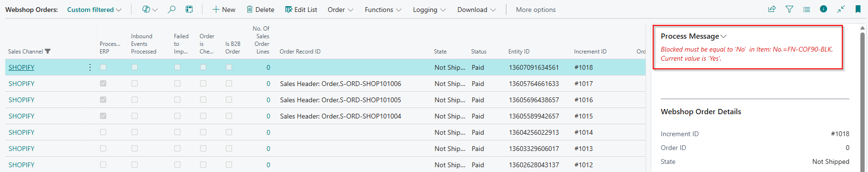Sort by the Entity ID column header
Viewport: 868px width, 172px height.
(x=519, y=52)
